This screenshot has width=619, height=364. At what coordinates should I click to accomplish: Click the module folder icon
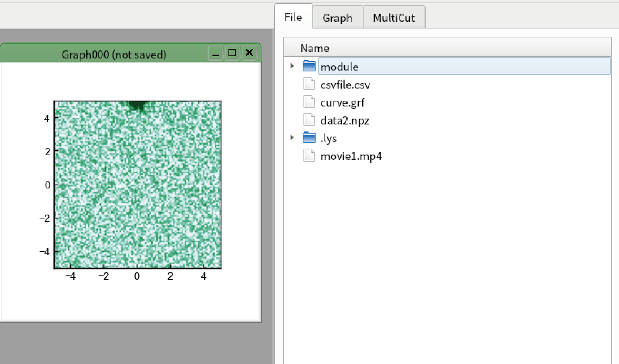(x=309, y=66)
